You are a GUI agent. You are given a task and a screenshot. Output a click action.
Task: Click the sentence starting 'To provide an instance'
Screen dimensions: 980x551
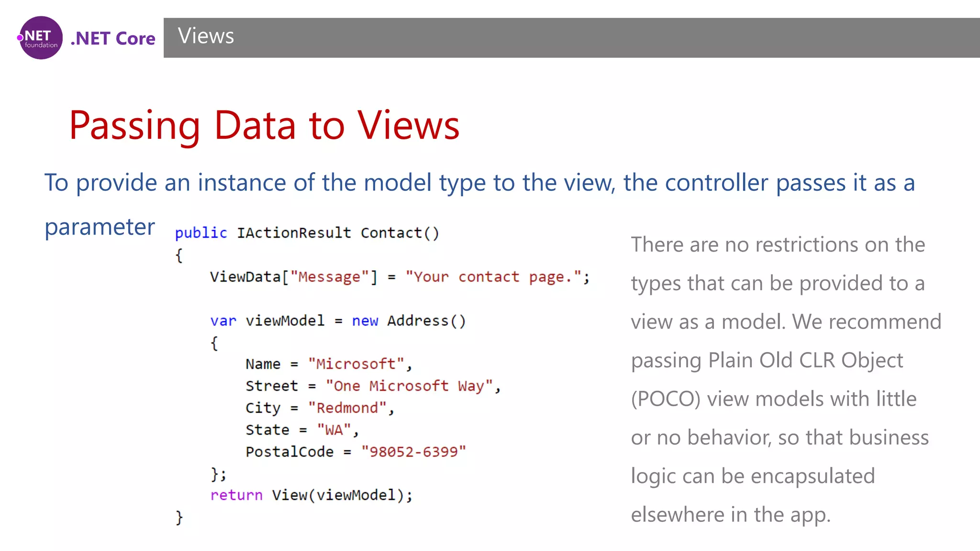(479, 183)
